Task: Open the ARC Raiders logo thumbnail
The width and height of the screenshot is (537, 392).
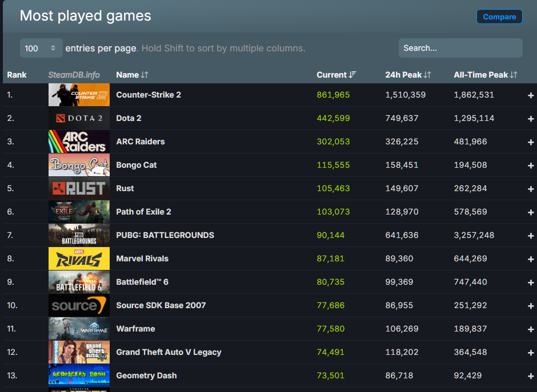Action: pos(79,142)
